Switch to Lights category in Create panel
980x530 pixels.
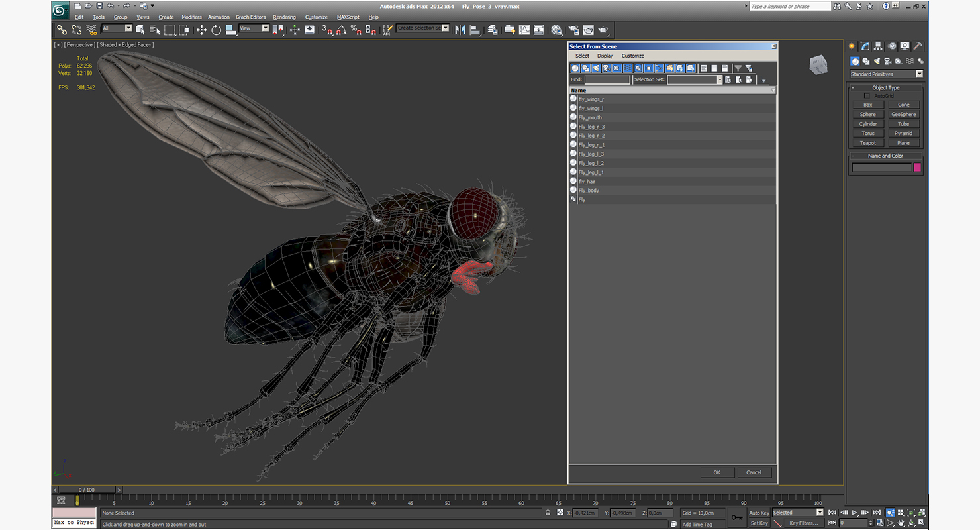tap(876, 61)
